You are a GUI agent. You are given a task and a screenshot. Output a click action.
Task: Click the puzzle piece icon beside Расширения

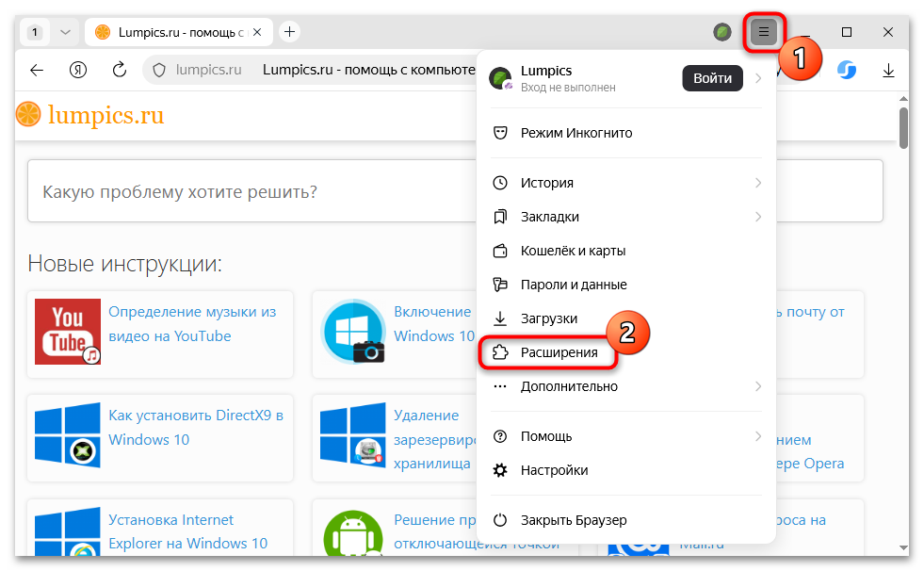pos(500,352)
